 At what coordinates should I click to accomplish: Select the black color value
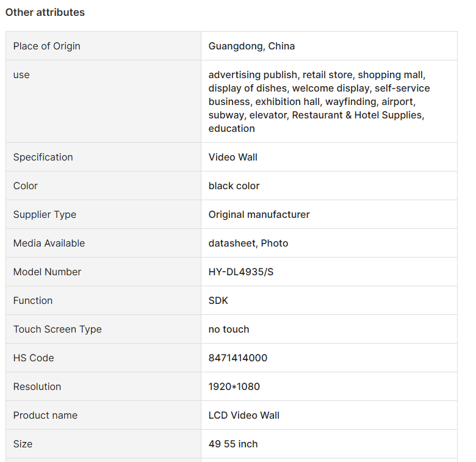click(234, 186)
